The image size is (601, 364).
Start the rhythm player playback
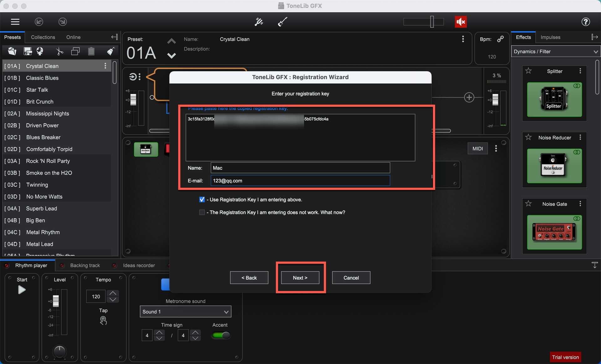coord(22,290)
